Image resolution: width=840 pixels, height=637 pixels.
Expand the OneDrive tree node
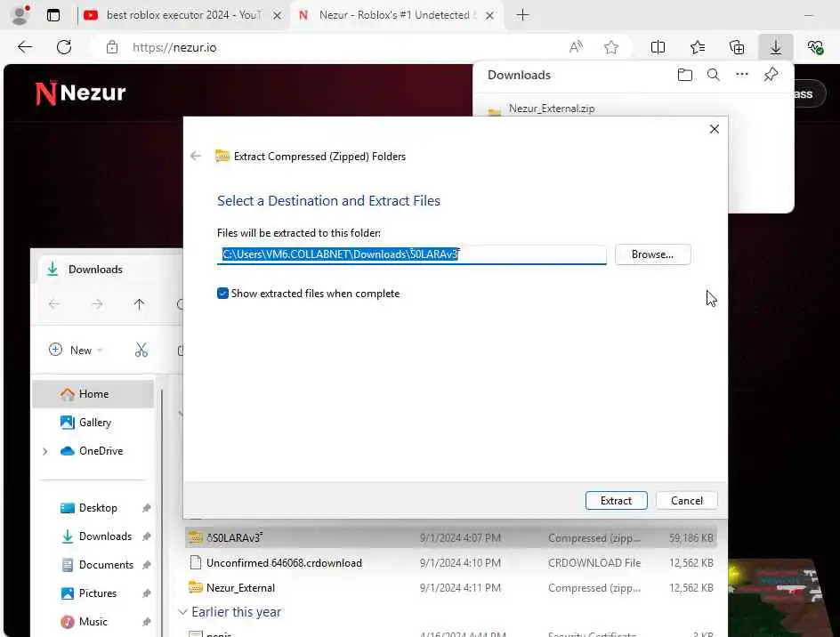45,451
